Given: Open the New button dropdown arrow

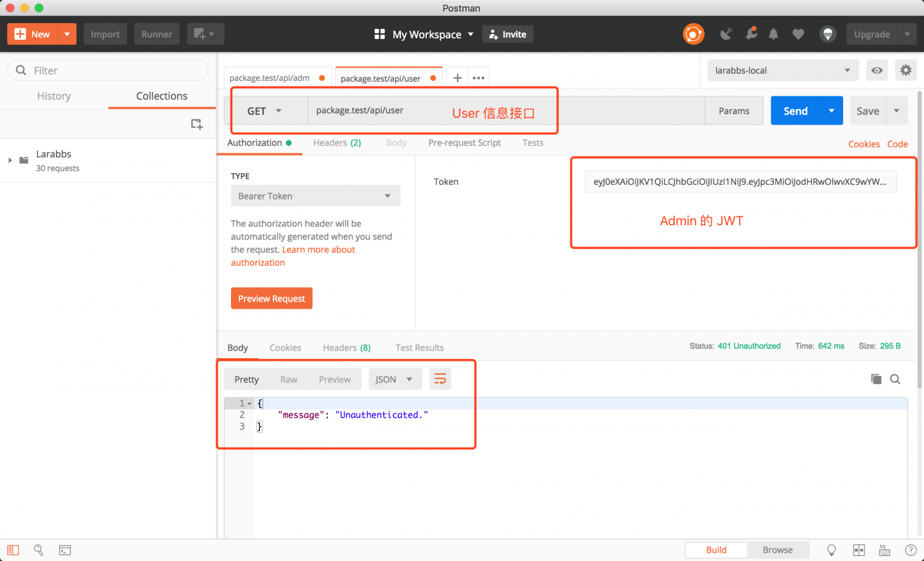Looking at the screenshot, I should coord(67,34).
